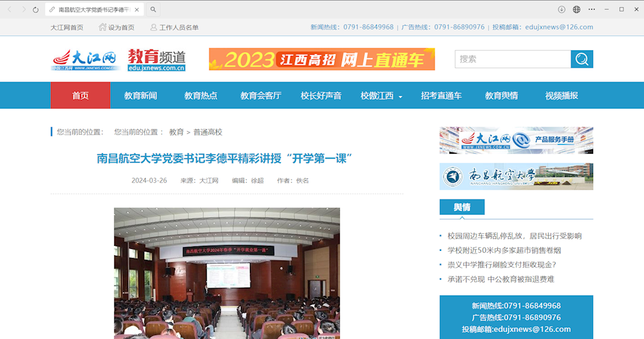The height and width of the screenshot is (339, 644).
Task: Expand the 校傲江西 dropdown menu
Action: pyautogui.click(x=381, y=96)
